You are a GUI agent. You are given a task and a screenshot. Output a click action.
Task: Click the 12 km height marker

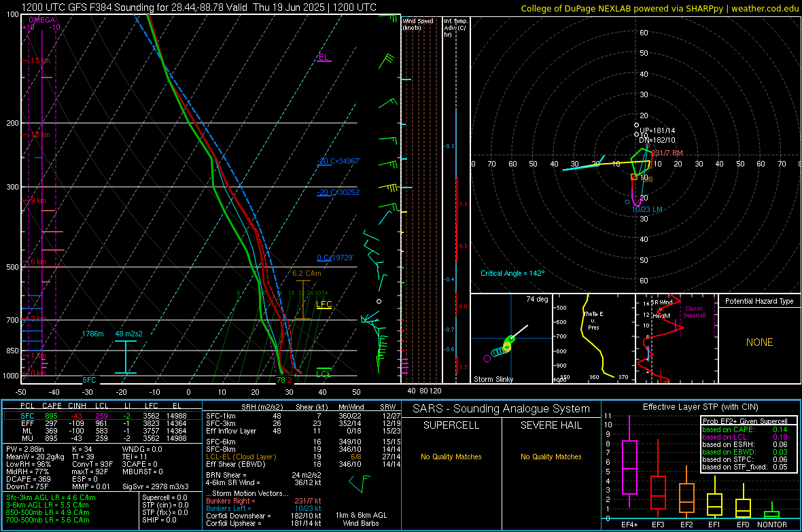(40, 135)
